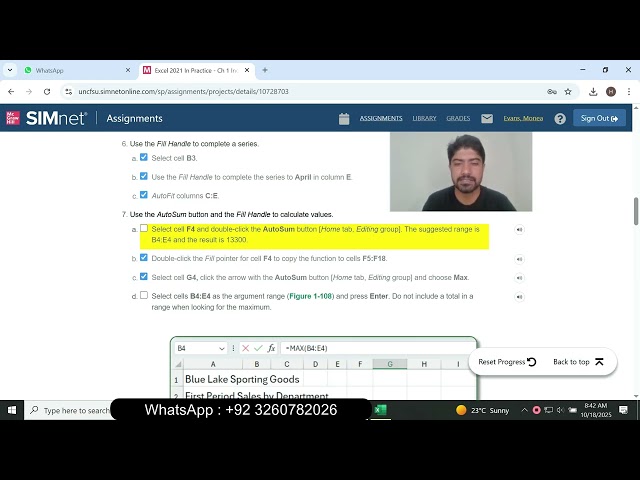
Task: Click the page vertical scrollbar thumb
Action: click(x=636, y=211)
